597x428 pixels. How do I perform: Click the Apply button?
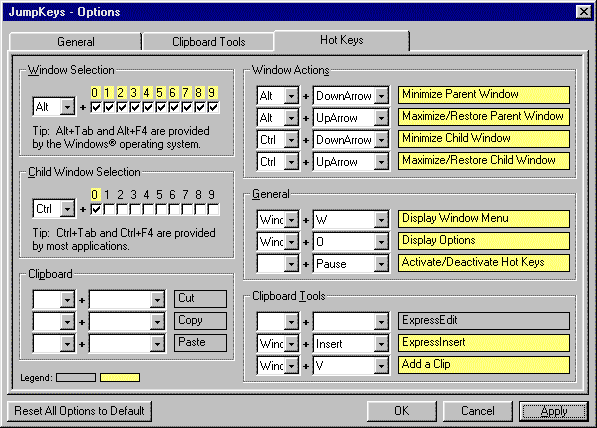pos(554,411)
